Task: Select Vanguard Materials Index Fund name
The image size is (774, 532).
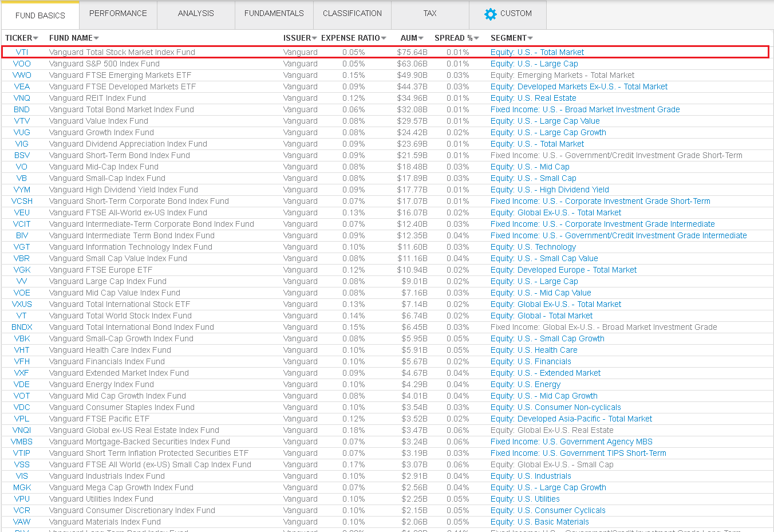Action: click(105, 522)
